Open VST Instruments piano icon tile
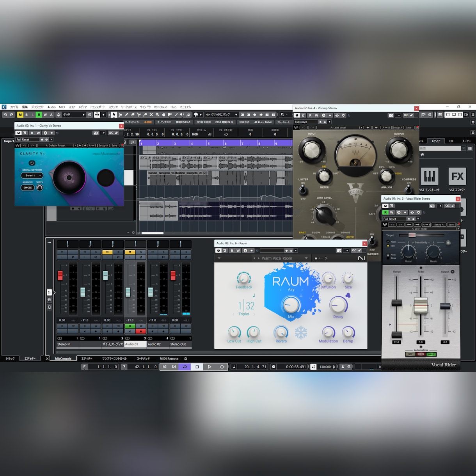 tap(430, 176)
